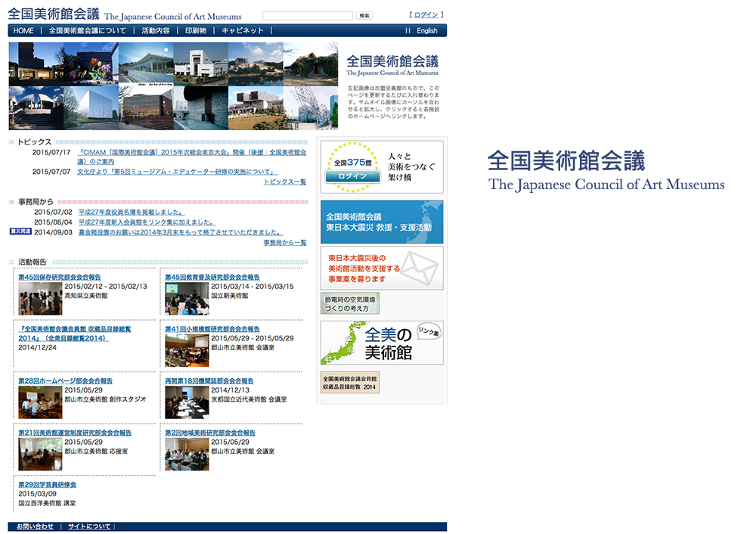Image resolution: width=756 pixels, height=534 pixels.
Task: Open 全国美術館会議について menu item
Action: [x=87, y=30]
